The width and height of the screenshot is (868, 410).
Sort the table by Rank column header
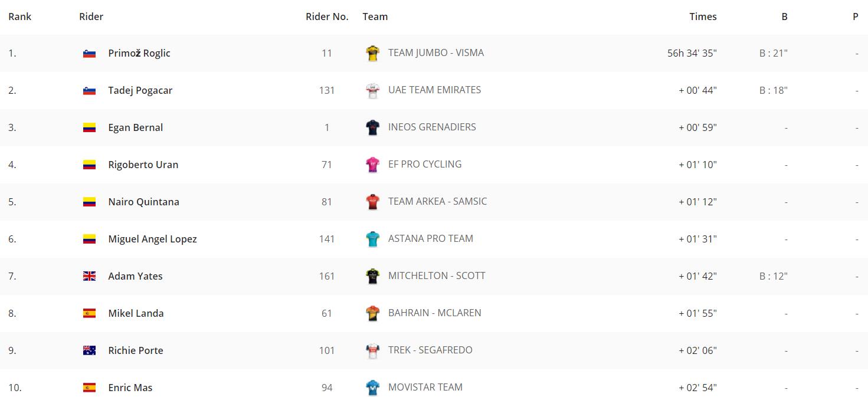click(x=20, y=17)
